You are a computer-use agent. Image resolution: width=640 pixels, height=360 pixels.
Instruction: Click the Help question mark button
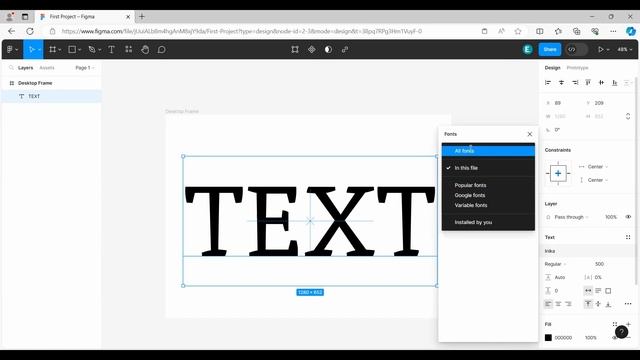click(x=621, y=332)
